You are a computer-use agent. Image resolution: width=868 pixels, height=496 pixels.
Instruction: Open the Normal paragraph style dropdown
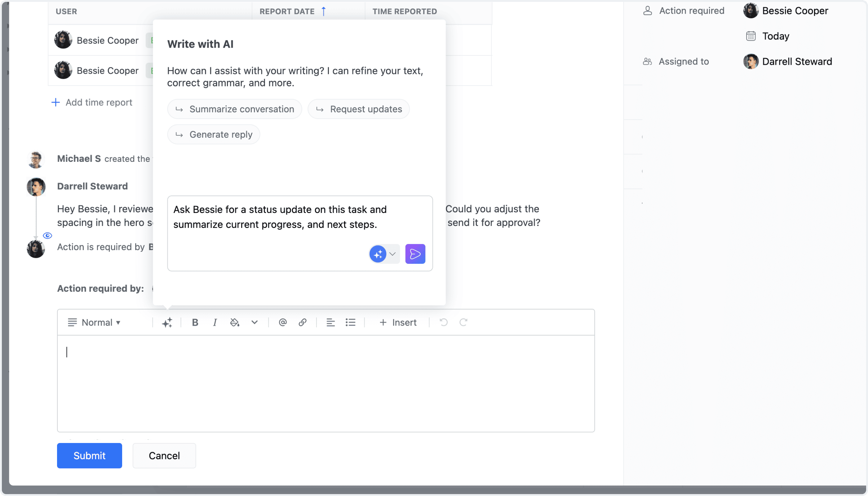pos(94,322)
